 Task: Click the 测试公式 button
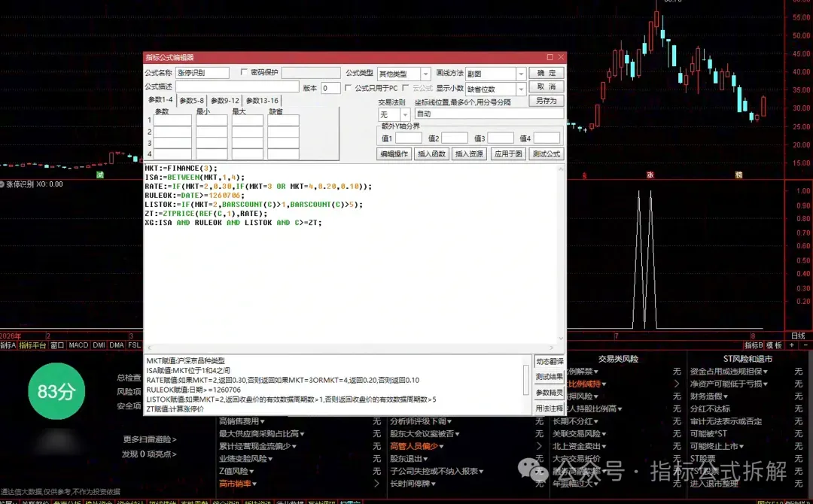tap(546, 154)
